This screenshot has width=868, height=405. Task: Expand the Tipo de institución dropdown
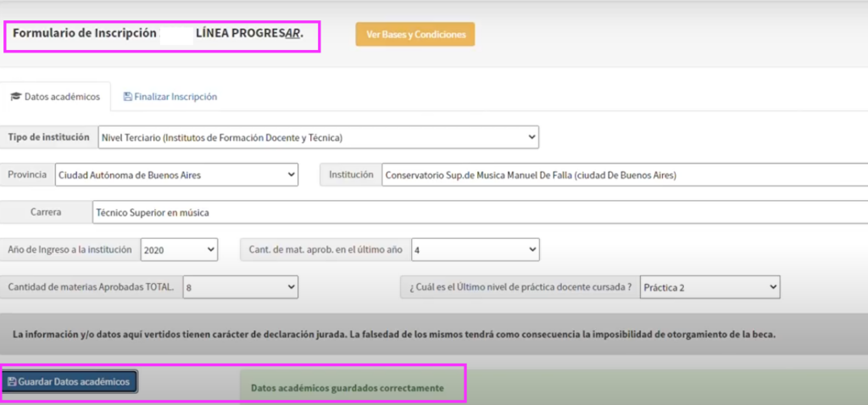click(x=319, y=137)
